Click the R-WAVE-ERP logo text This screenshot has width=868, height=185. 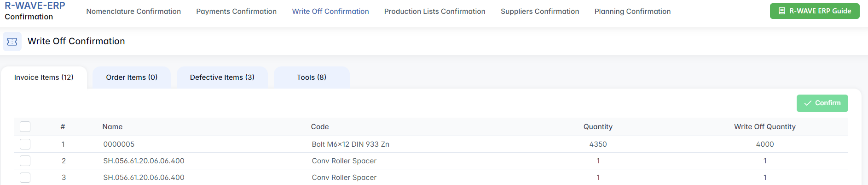click(x=35, y=6)
